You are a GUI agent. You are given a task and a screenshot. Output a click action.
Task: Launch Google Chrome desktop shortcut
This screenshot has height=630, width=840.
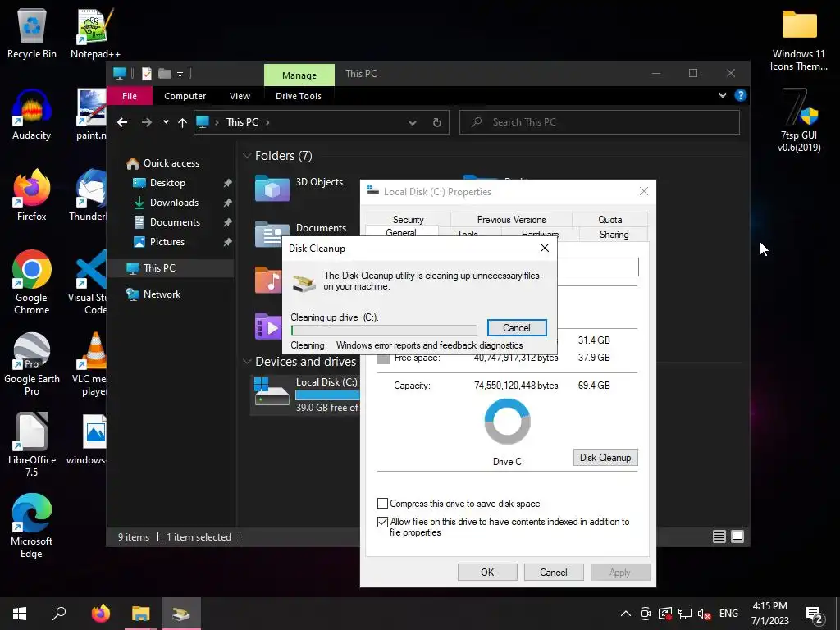[x=32, y=283]
